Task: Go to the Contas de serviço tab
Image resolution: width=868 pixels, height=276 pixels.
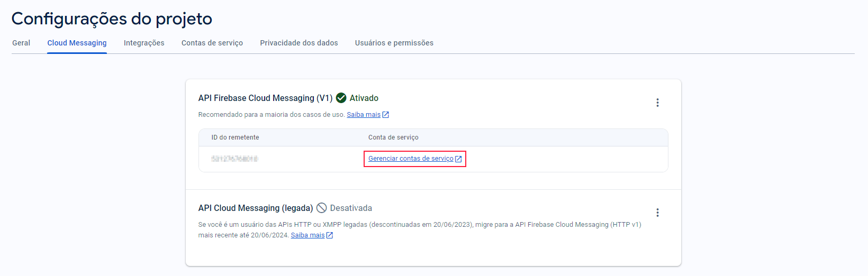Action: pos(212,43)
